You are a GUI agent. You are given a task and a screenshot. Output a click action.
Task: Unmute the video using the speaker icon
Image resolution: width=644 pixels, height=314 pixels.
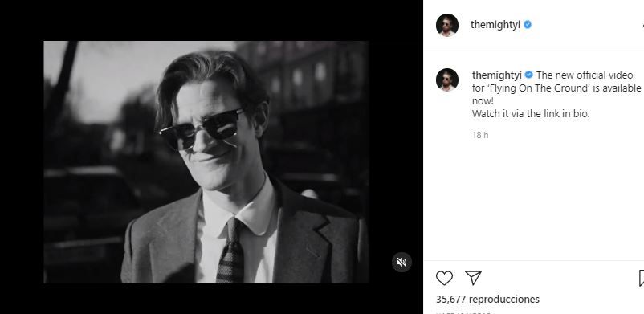pyautogui.click(x=401, y=262)
